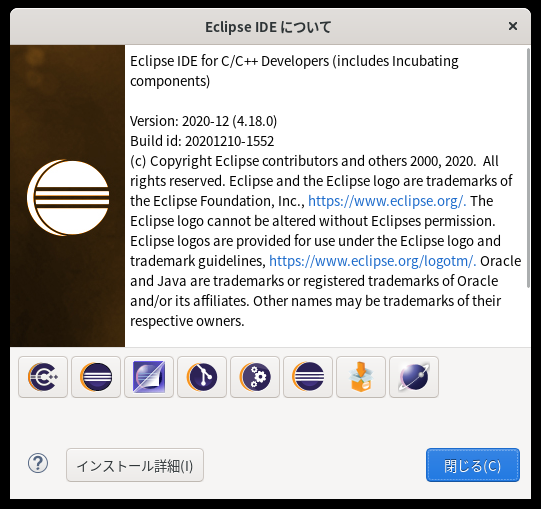Click the インストール詳細(I) button
The width and height of the screenshot is (541, 509).
tap(135, 465)
